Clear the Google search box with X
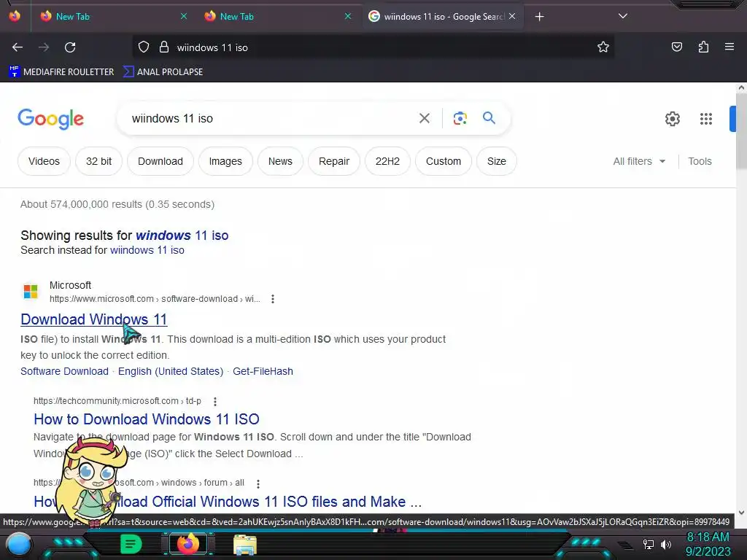747x560 pixels. tap(424, 118)
